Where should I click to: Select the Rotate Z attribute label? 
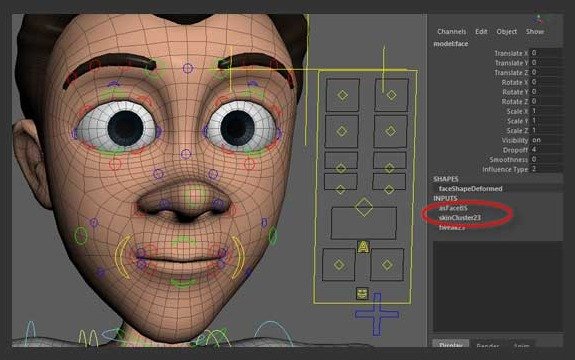pyautogui.click(x=515, y=102)
